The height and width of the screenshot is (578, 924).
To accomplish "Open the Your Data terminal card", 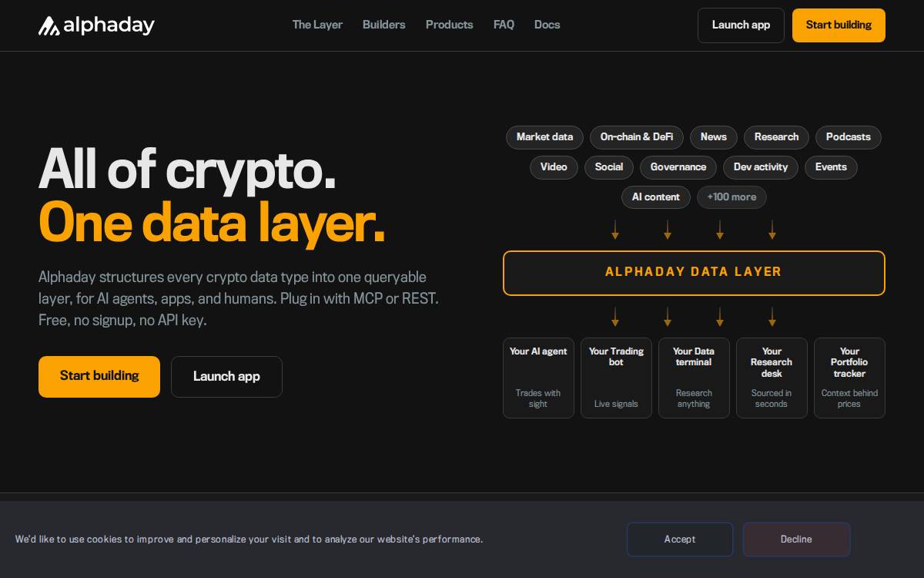I will pyautogui.click(x=694, y=378).
